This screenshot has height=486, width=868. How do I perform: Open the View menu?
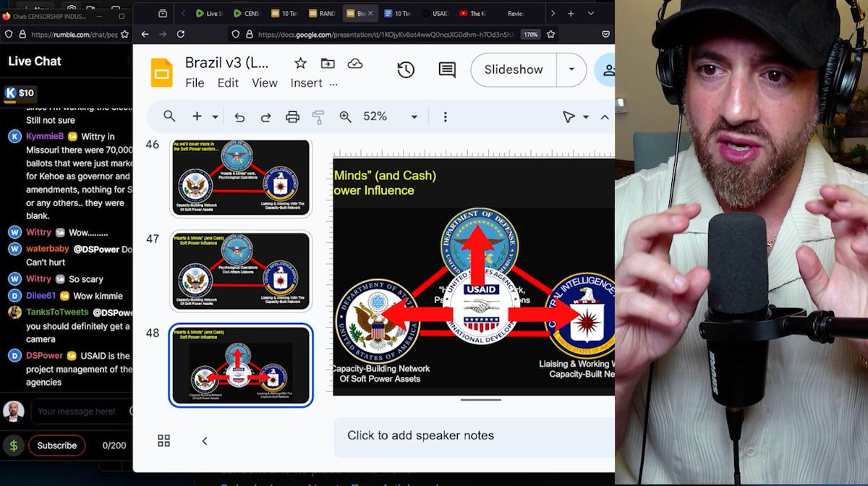pos(265,83)
